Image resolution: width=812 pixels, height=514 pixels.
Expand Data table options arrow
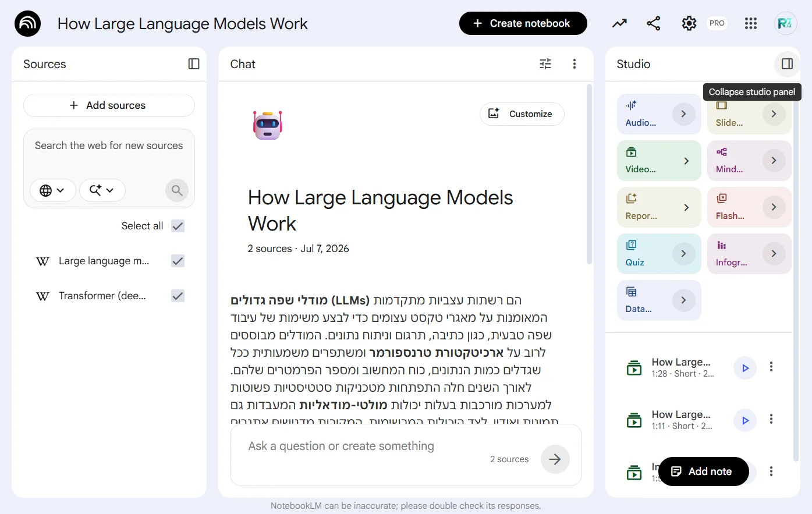coord(684,300)
